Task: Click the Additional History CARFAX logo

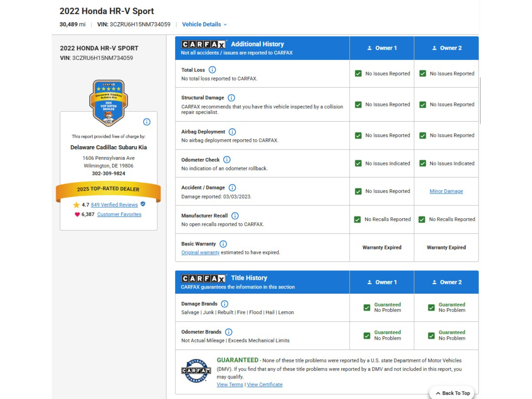Action: click(203, 44)
